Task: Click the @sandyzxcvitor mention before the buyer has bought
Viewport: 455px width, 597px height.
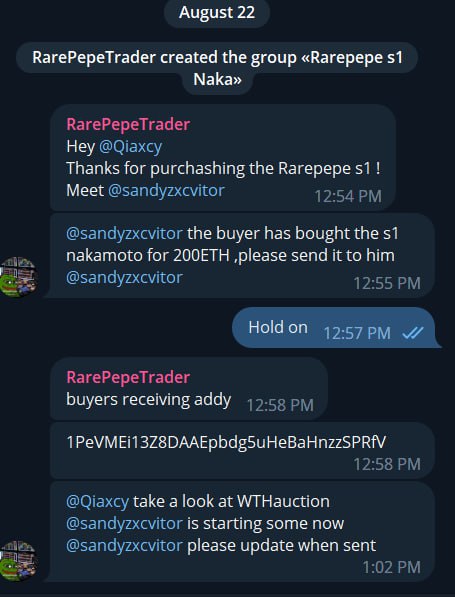Action: tap(124, 233)
